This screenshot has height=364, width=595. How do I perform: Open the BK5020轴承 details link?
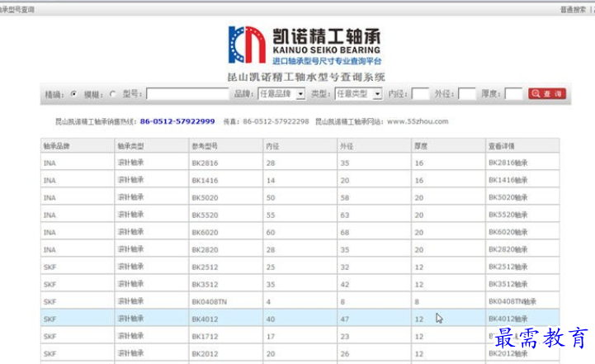click(x=507, y=198)
